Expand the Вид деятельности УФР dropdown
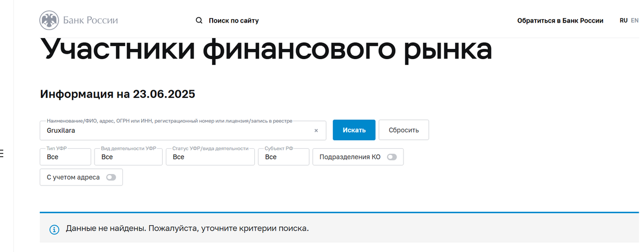This screenshot has height=252, width=644. tap(128, 157)
